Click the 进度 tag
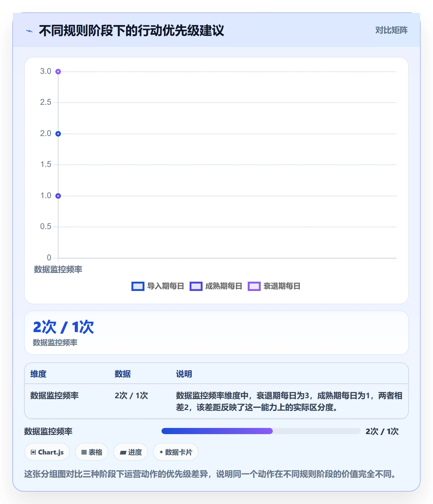This screenshot has width=433, height=504. point(131,452)
